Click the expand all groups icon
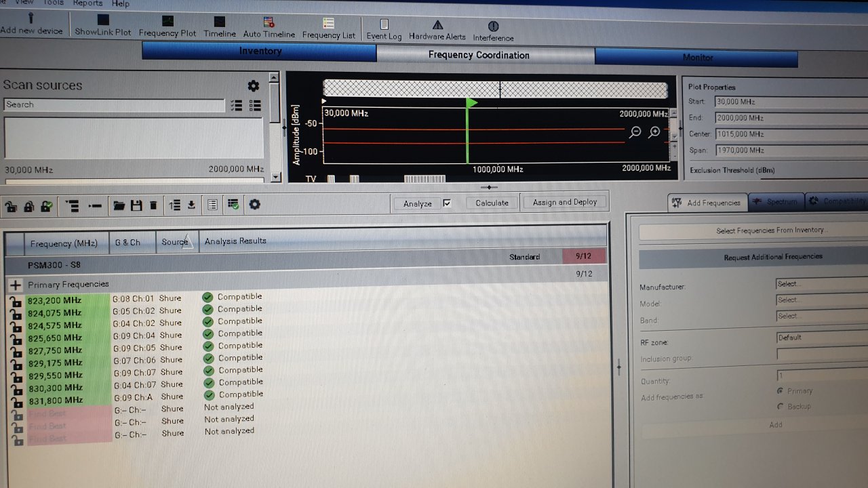Image resolution: width=868 pixels, height=488 pixels. click(x=72, y=205)
